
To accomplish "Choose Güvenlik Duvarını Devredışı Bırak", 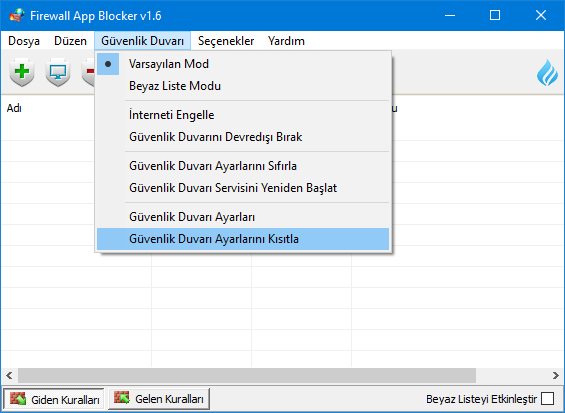I will coord(243,137).
